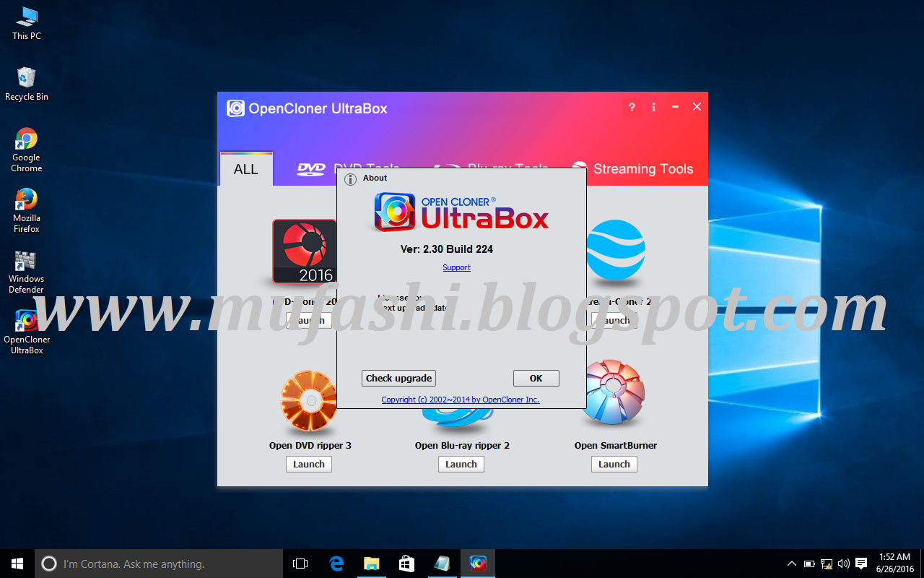Viewport: 924px width, 578px height.
Task: Click the volume icon in the system tray
Action: 843,563
